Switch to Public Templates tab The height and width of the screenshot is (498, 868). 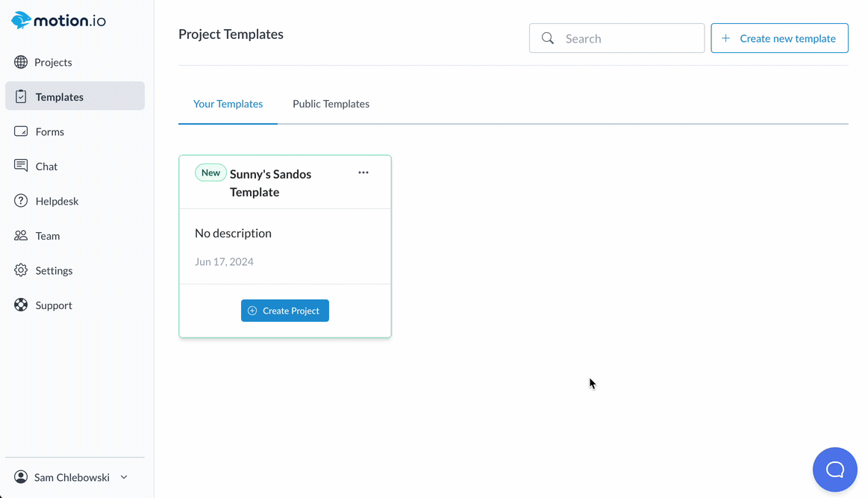[331, 104]
